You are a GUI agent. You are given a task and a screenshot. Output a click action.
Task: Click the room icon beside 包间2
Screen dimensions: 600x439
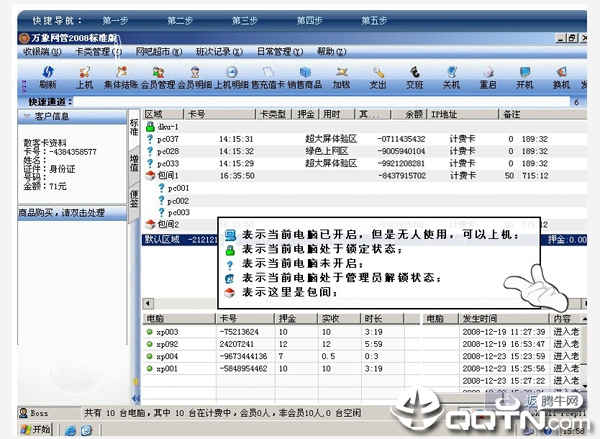pos(150,224)
